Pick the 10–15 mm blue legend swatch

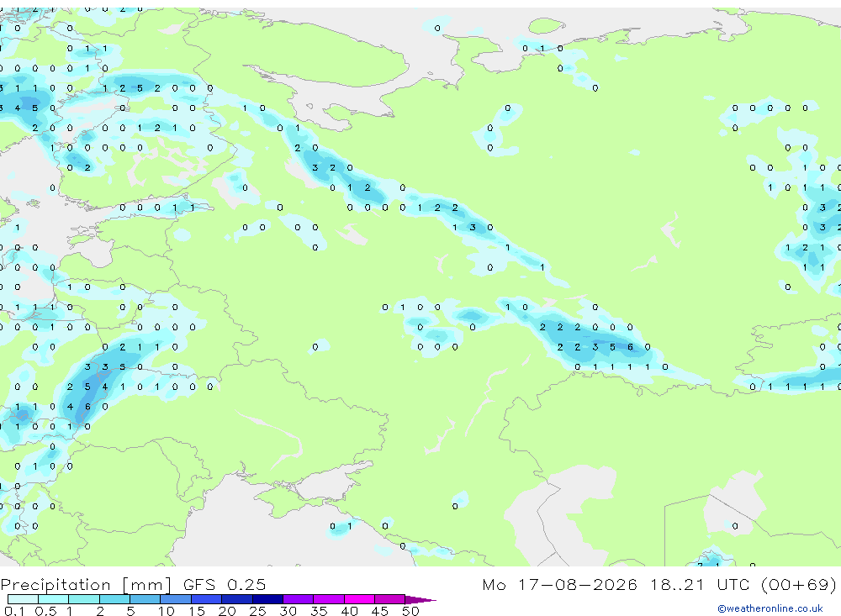(x=176, y=599)
